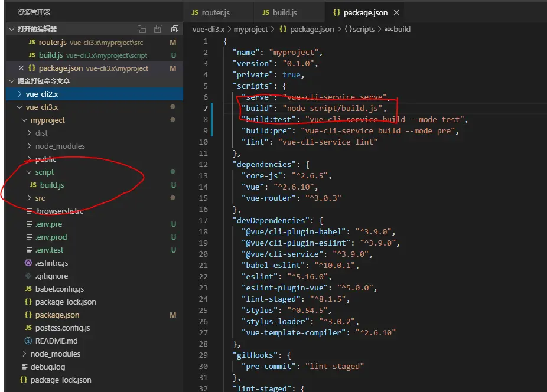547x392 pixels.
Task: Switch to the build.js tab
Action: (x=289, y=12)
